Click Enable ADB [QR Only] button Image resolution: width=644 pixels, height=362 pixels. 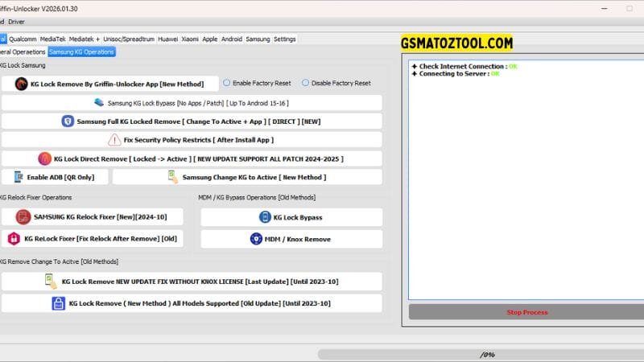(55, 177)
